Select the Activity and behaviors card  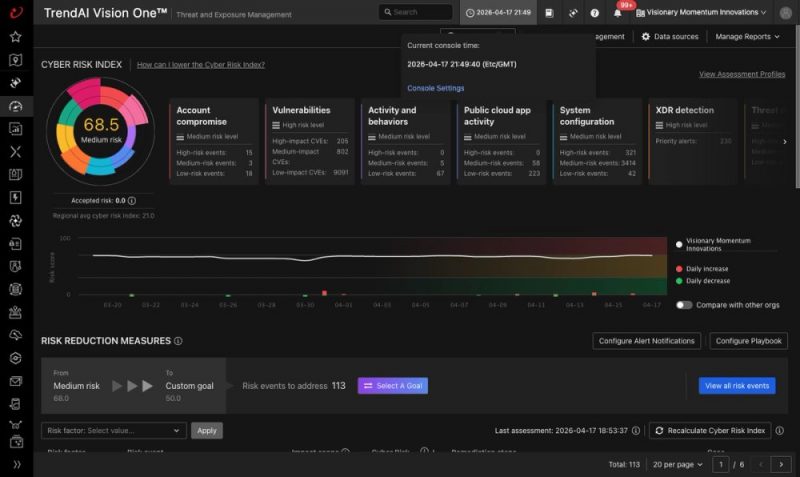(406, 141)
